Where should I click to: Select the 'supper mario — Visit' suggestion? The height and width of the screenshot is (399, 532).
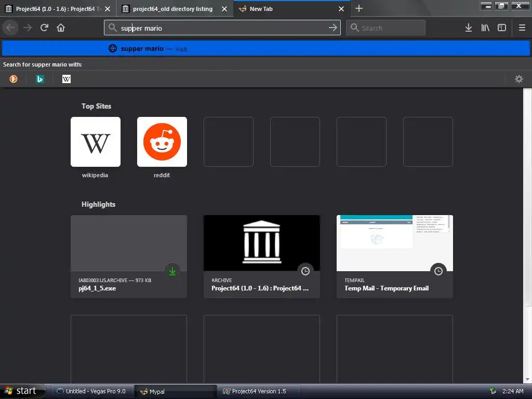click(x=266, y=48)
